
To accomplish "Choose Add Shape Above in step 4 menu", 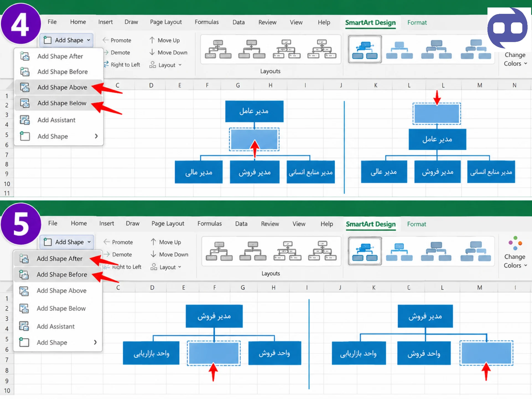I will click(59, 87).
